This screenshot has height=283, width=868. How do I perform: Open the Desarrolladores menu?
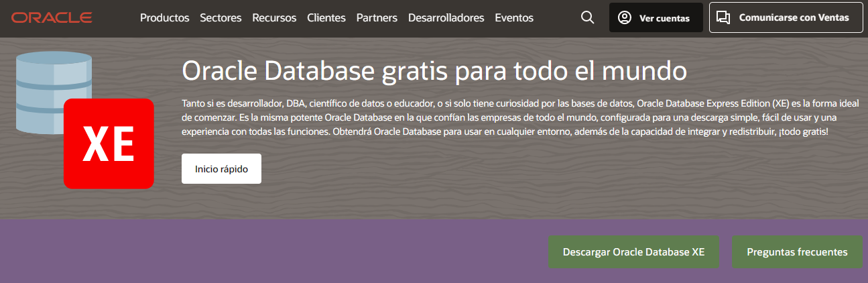click(x=446, y=18)
